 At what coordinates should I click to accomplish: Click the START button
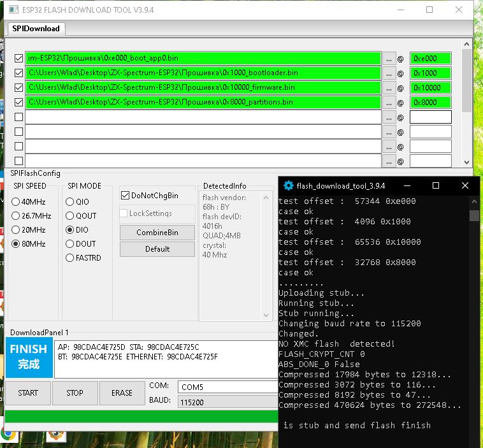coord(28,393)
